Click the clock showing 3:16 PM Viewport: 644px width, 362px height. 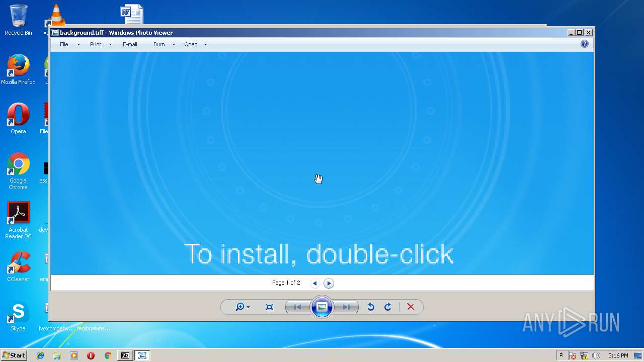pos(618,355)
